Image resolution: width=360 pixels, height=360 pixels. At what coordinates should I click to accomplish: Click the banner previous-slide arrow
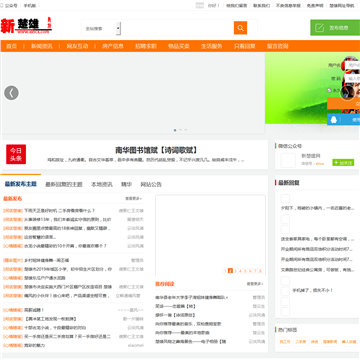[11, 93]
